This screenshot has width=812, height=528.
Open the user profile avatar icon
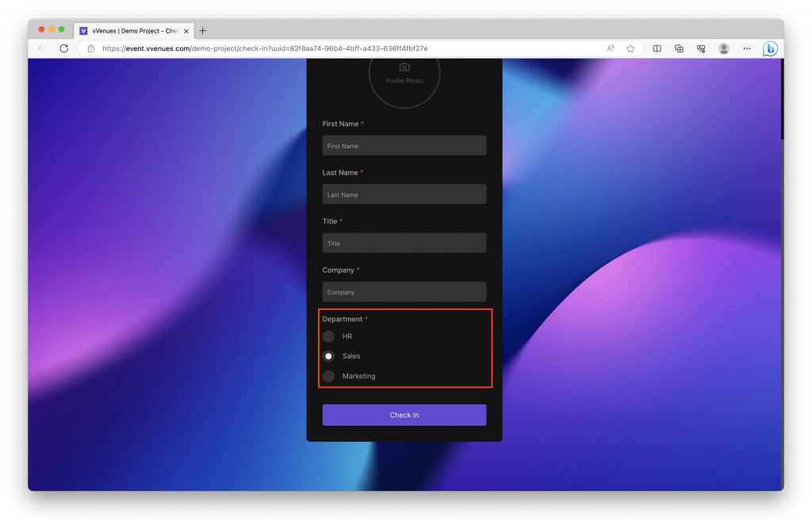tap(724, 48)
